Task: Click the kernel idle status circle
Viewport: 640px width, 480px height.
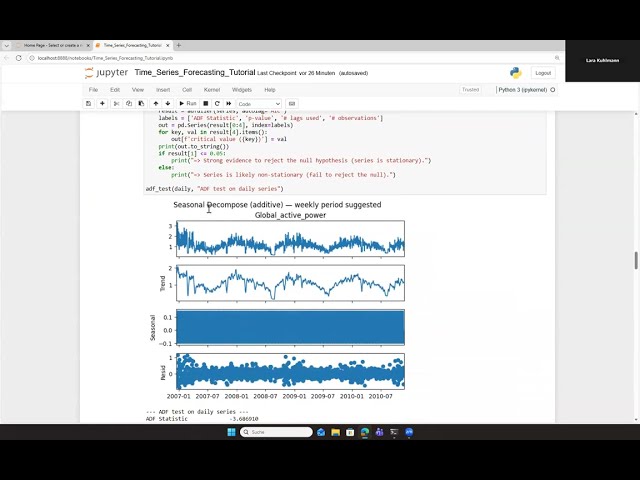Action: [553, 90]
